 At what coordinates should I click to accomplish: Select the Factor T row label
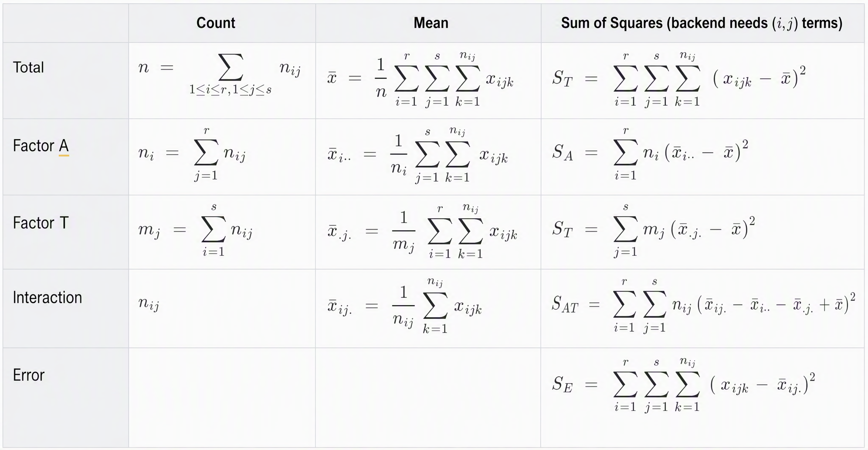[x=41, y=223]
